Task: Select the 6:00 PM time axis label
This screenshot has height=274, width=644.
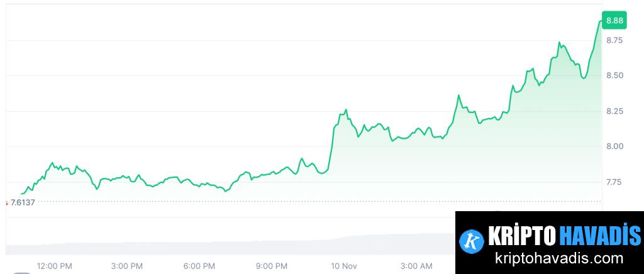Action: click(x=199, y=266)
